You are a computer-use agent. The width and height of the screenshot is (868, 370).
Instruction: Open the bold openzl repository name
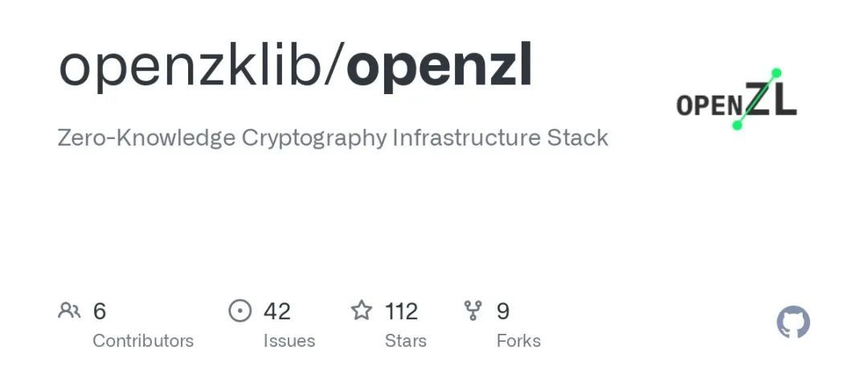pos(440,67)
